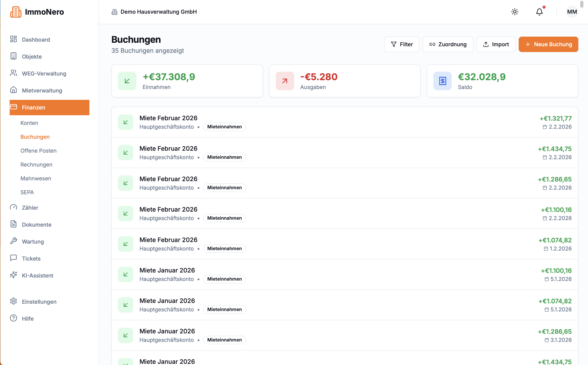Click the Dokumente file icon
Screen dimensions: 588x365
click(x=13, y=224)
